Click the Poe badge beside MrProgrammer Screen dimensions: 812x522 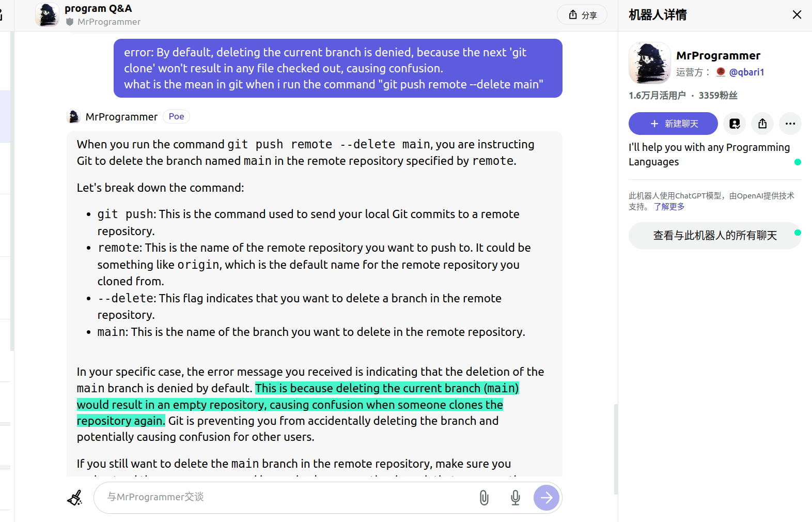coord(176,117)
